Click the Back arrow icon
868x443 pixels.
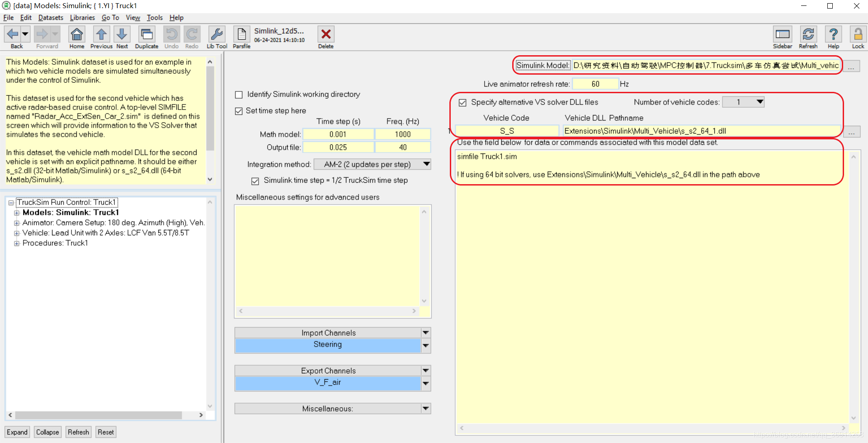13,34
